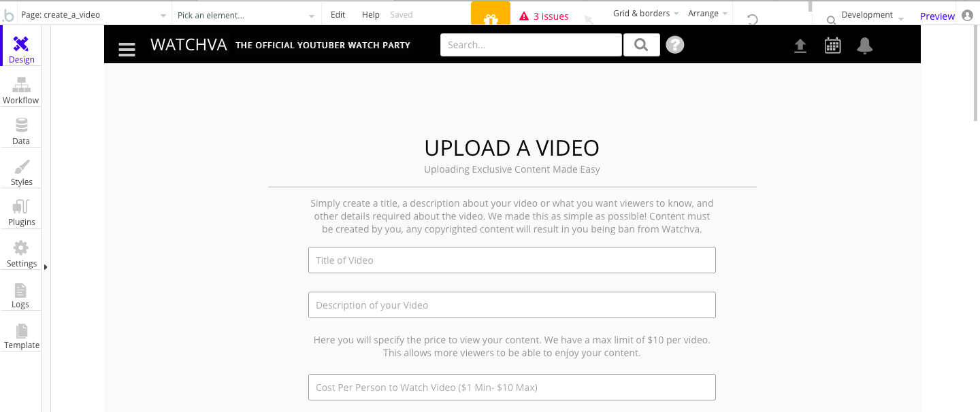The image size is (980, 412).
Task: Open the Edit menu
Action: [338, 15]
